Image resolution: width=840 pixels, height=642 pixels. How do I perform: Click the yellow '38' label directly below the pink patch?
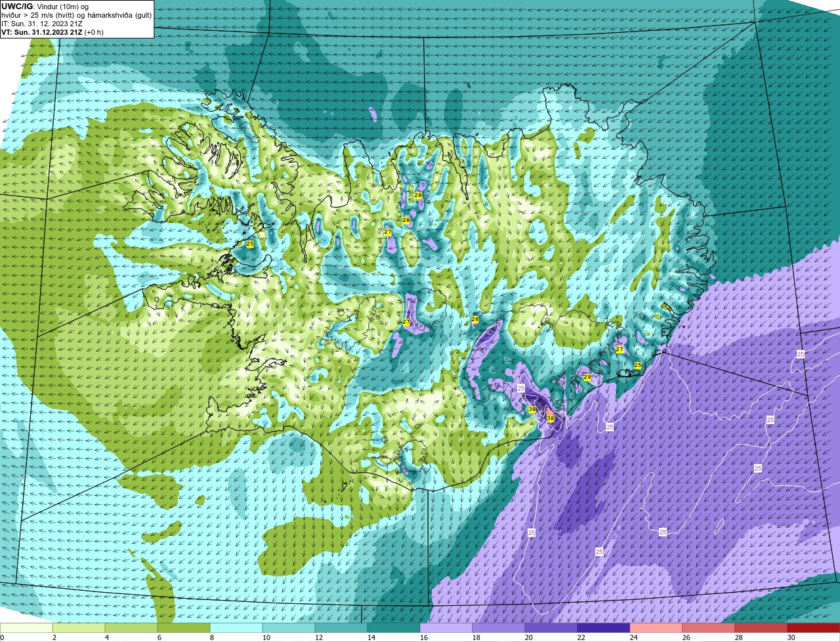(x=550, y=418)
